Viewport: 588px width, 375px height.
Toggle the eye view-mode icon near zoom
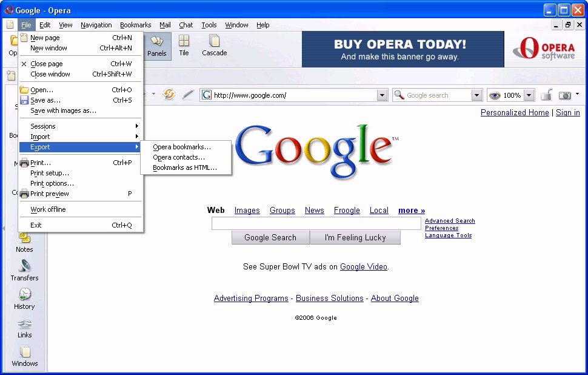[495, 95]
